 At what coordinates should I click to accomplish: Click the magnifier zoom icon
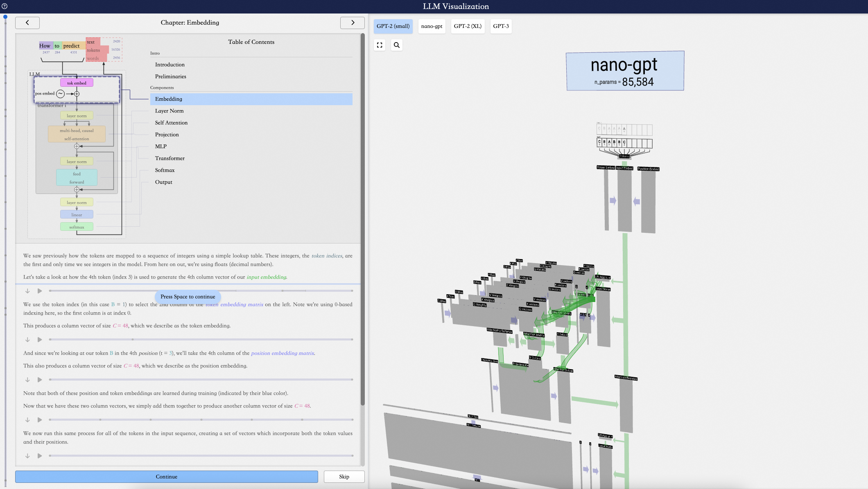[x=396, y=45]
